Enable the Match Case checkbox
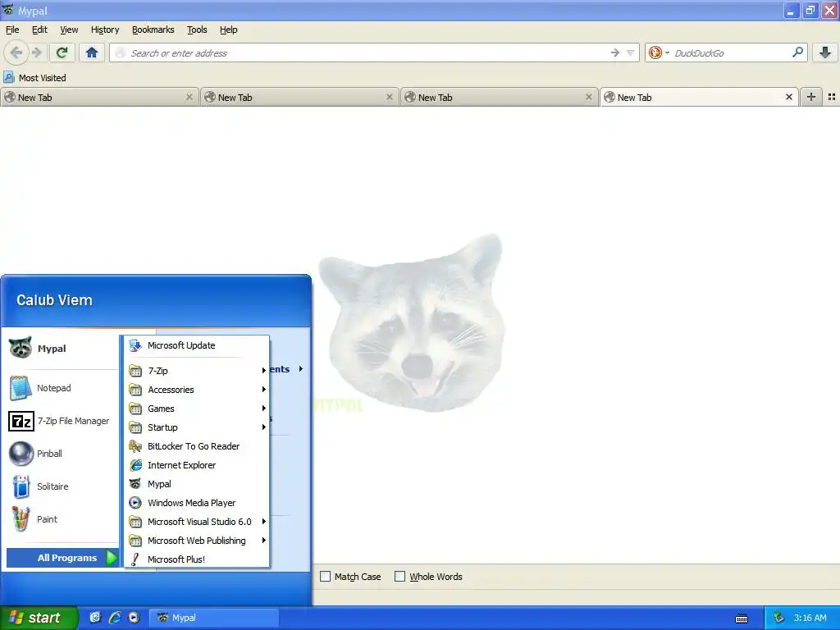The image size is (840, 630). point(325,577)
